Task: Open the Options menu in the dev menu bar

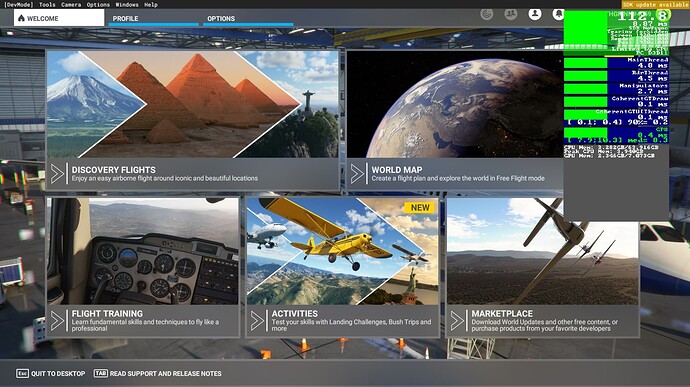Action: [98, 4]
